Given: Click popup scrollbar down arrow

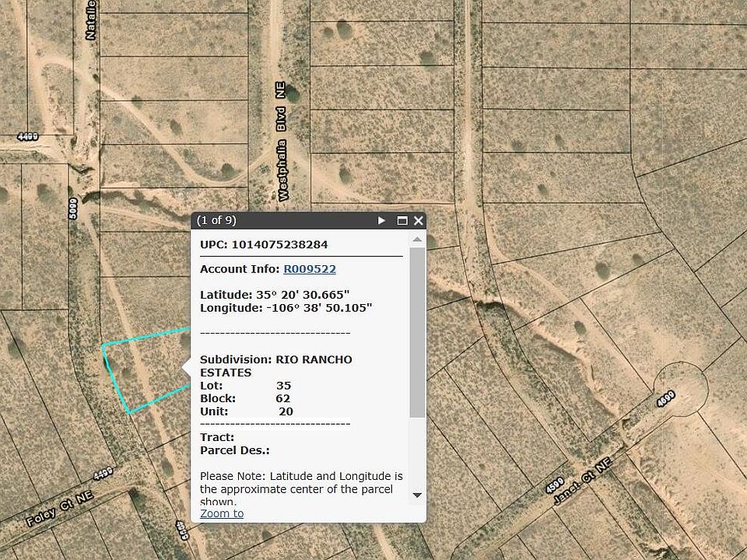Looking at the screenshot, I should (x=417, y=495).
